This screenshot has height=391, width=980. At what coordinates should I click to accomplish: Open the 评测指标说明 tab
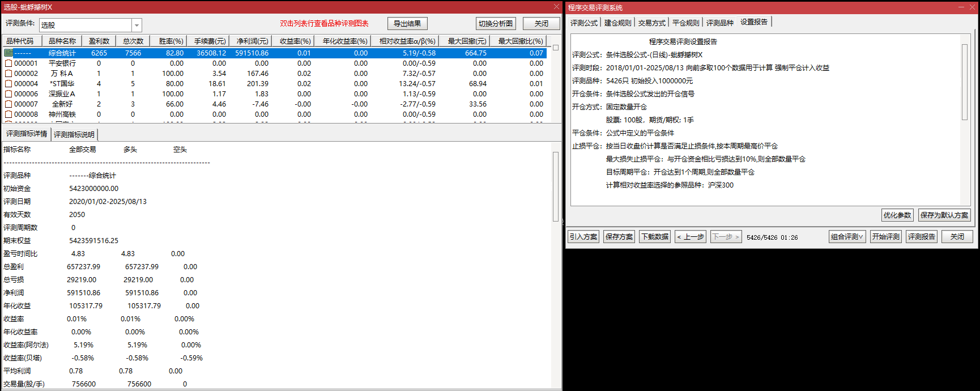[74, 134]
